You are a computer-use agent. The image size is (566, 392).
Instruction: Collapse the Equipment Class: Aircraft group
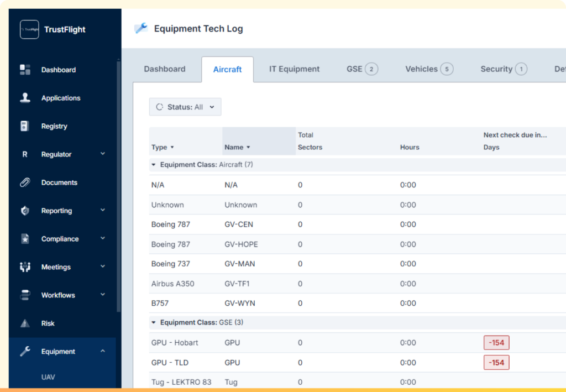(154, 165)
